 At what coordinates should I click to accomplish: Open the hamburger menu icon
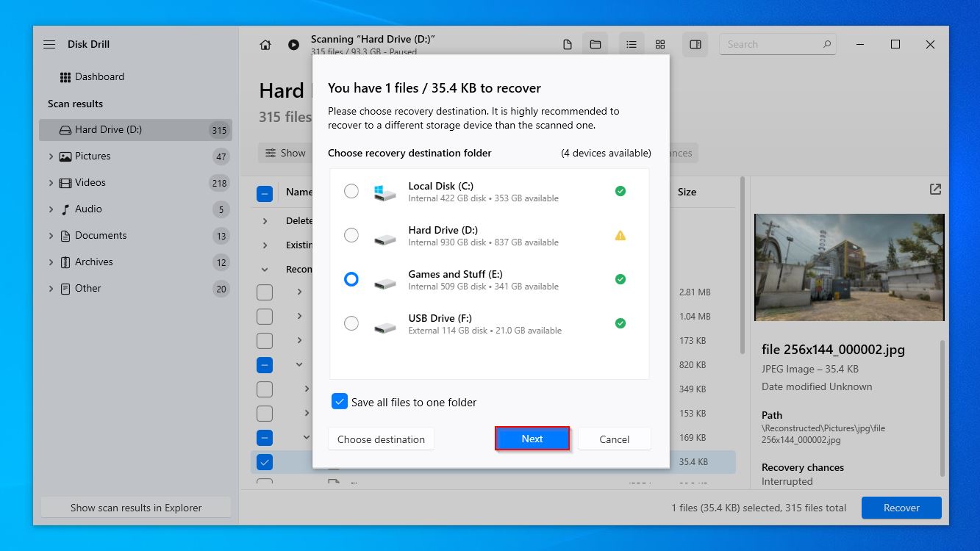(x=49, y=45)
